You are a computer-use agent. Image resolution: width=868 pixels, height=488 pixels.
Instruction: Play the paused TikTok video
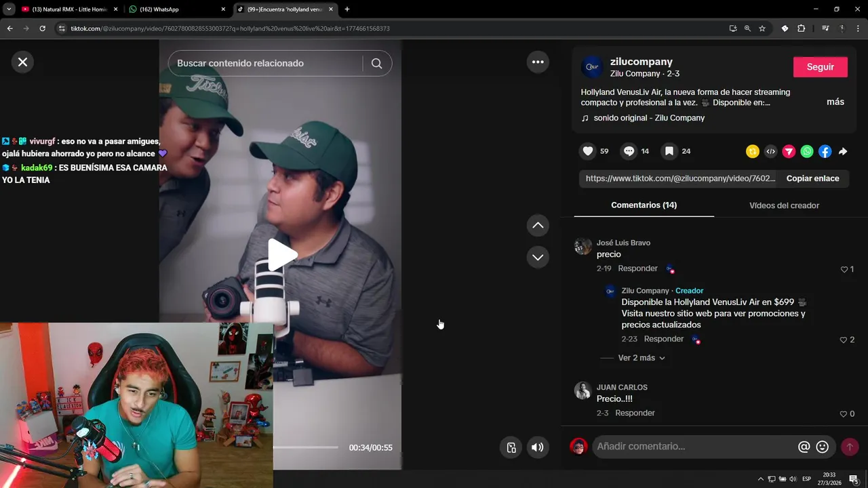point(281,255)
